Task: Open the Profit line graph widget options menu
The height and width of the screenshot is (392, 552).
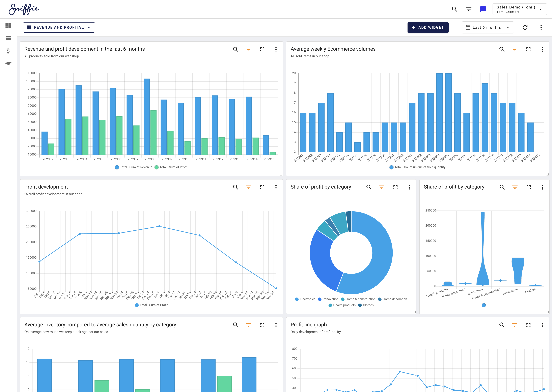Action: [x=542, y=325]
